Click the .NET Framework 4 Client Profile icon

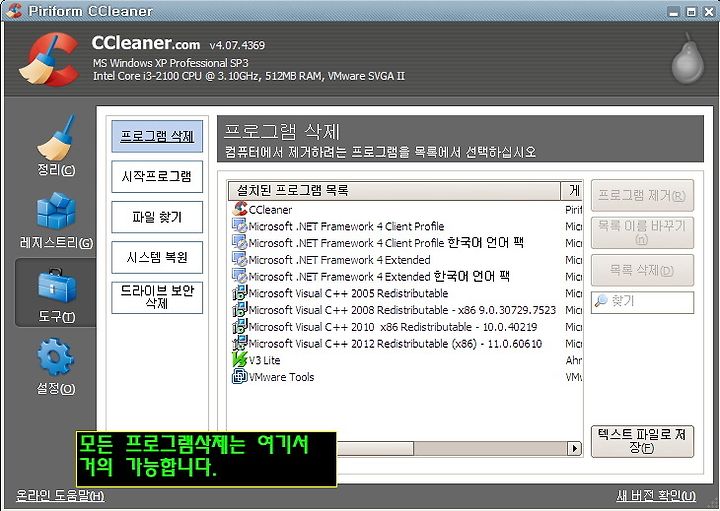click(x=240, y=226)
